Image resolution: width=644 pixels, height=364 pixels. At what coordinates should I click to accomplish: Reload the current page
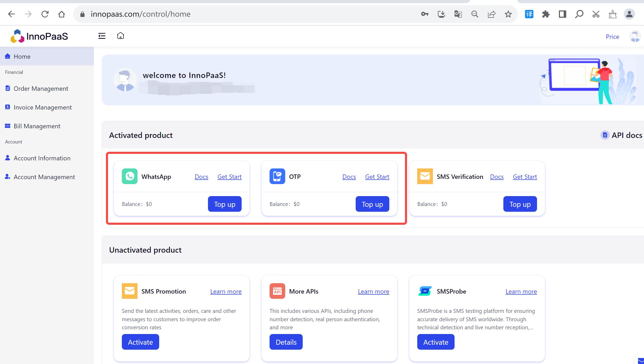coord(45,14)
